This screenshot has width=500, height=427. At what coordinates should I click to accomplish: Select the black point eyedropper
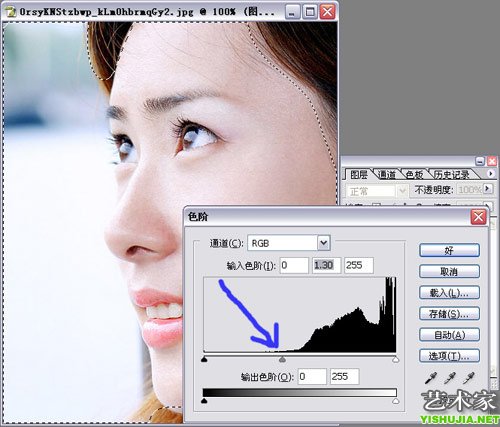(x=430, y=378)
